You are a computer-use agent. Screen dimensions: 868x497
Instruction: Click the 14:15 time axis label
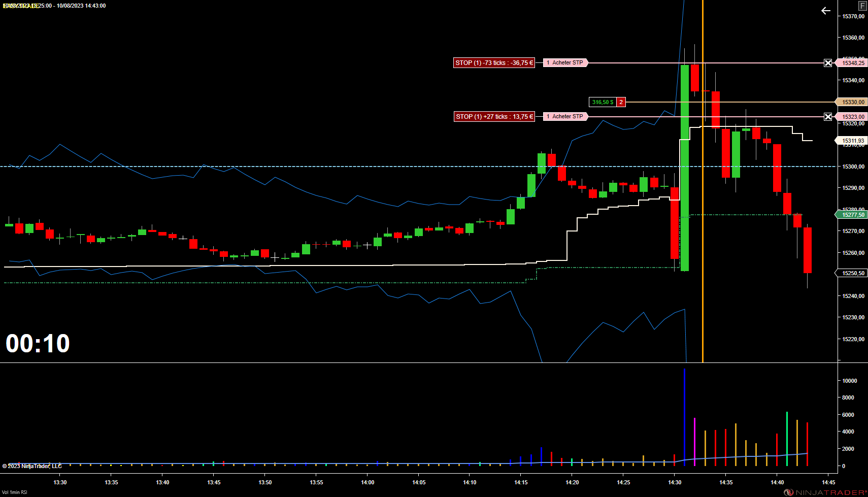pos(521,482)
